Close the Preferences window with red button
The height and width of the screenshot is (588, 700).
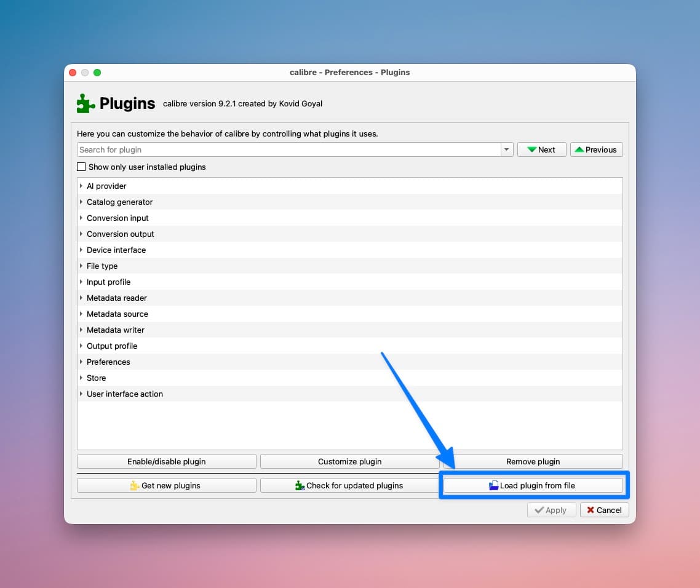pos(73,73)
